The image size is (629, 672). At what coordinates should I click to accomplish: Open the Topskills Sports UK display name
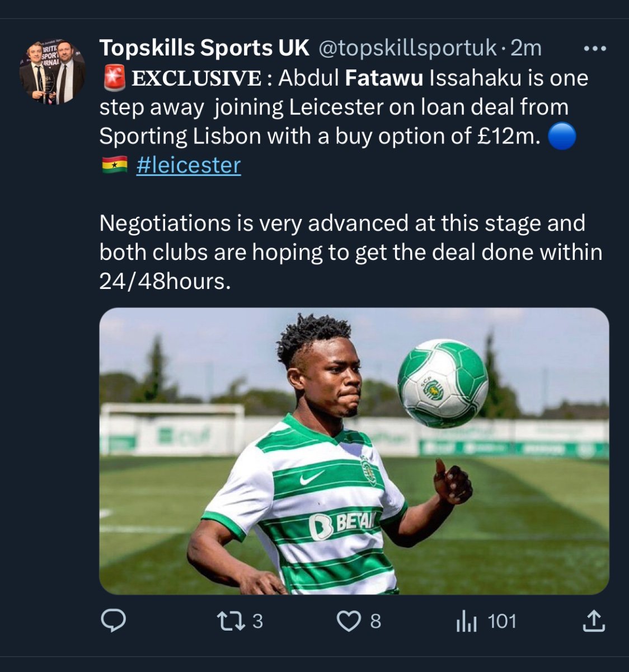204,48
